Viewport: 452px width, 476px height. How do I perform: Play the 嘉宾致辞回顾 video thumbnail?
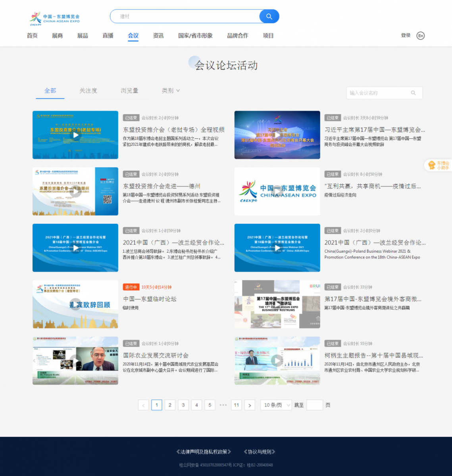coord(75,304)
